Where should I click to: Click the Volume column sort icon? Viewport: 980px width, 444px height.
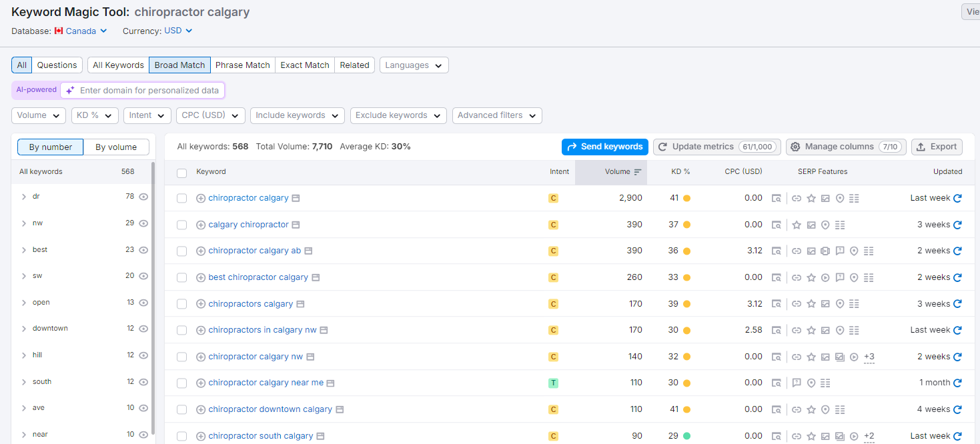coord(638,172)
